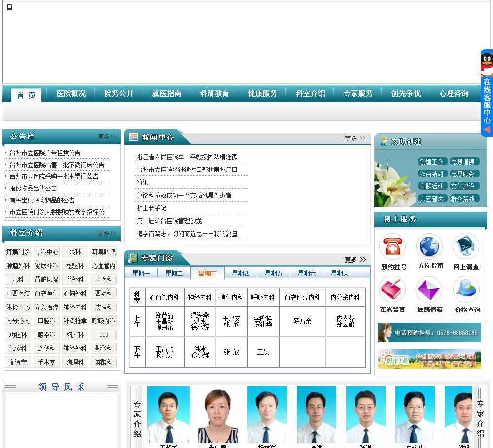Click the 六五普法 button
This screenshot has height=448, width=493.
pos(432,199)
